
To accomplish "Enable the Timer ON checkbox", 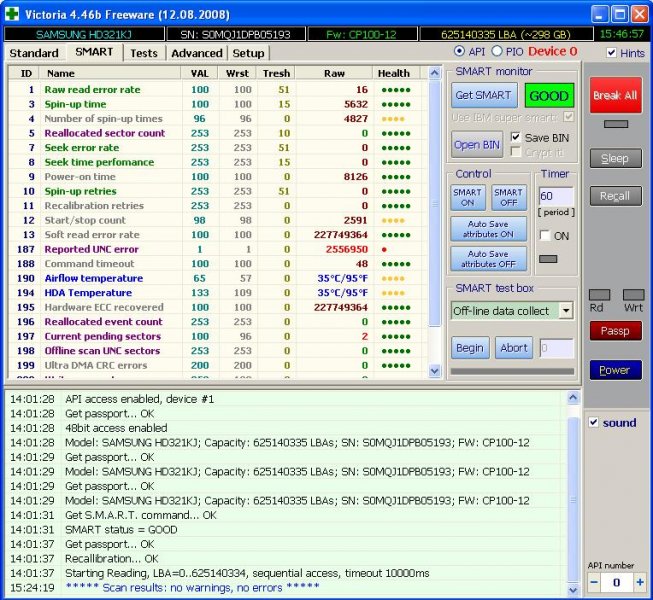I will click(x=546, y=236).
